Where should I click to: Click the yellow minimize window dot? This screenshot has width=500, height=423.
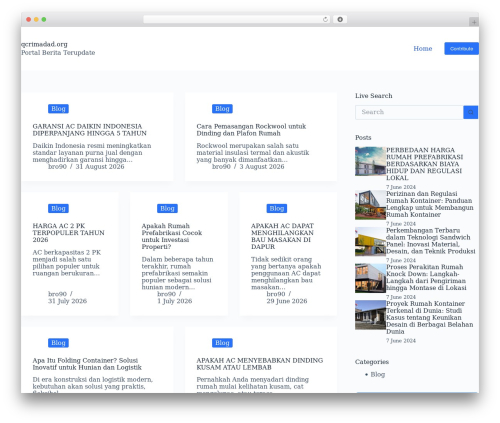coord(36,20)
